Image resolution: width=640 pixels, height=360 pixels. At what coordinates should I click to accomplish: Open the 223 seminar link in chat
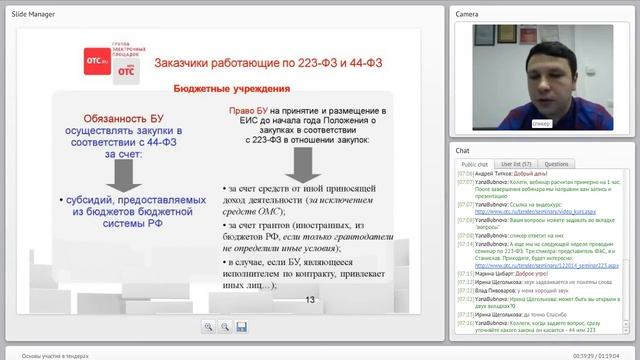tap(547, 265)
